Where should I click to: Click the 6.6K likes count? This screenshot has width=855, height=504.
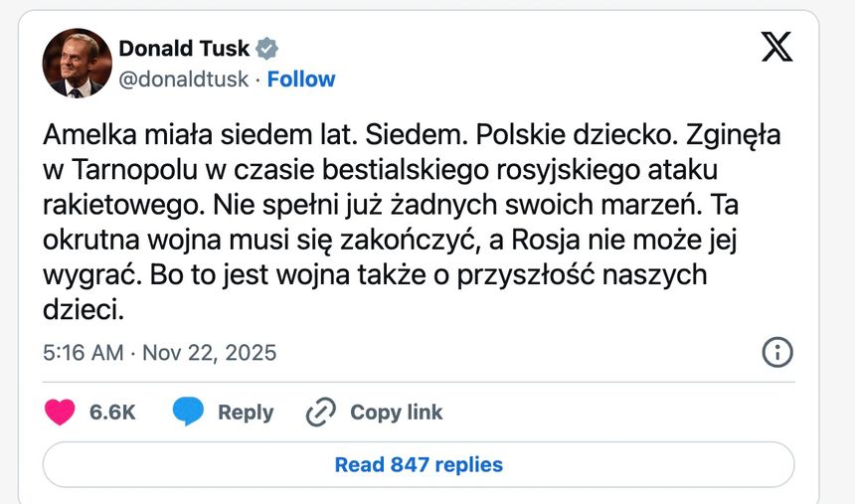tap(112, 413)
